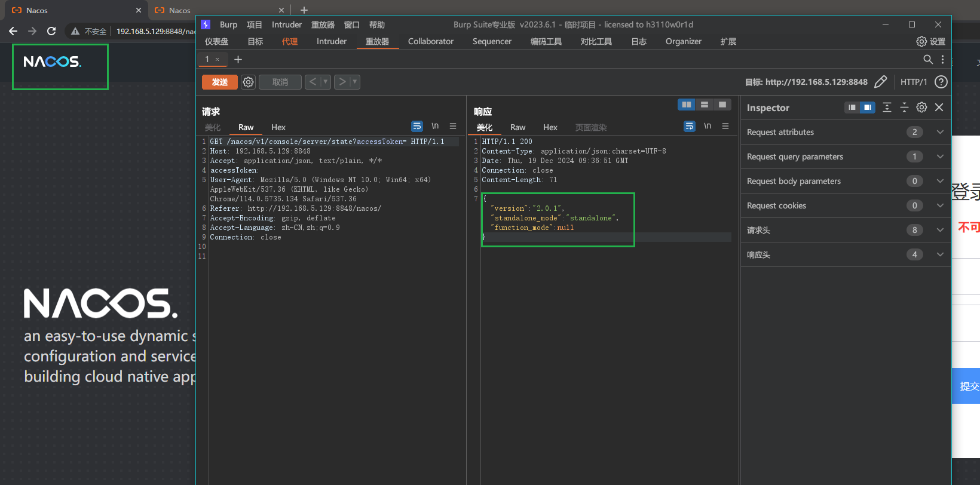The height and width of the screenshot is (485, 980).
Task: Open Burp settings gear at top right
Action: click(930, 41)
